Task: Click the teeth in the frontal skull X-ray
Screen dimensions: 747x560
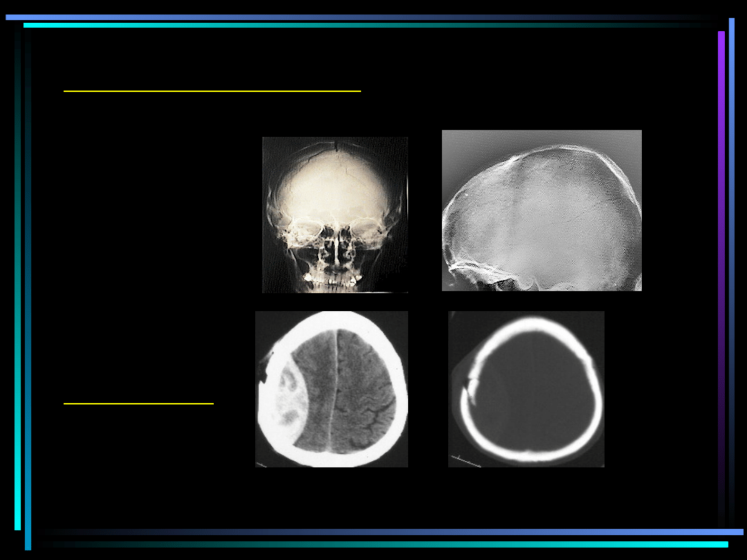Action: tap(335, 281)
